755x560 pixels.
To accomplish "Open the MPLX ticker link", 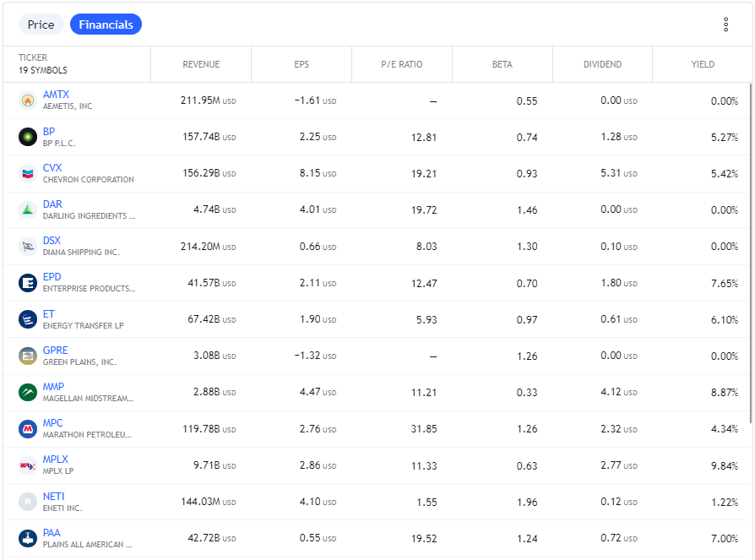I will click(56, 459).
